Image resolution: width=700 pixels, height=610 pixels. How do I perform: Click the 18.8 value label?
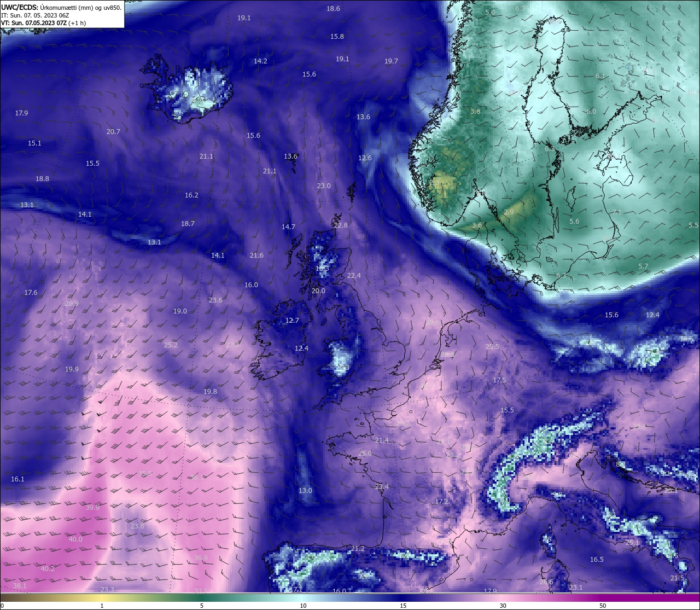tap(42, 179)
